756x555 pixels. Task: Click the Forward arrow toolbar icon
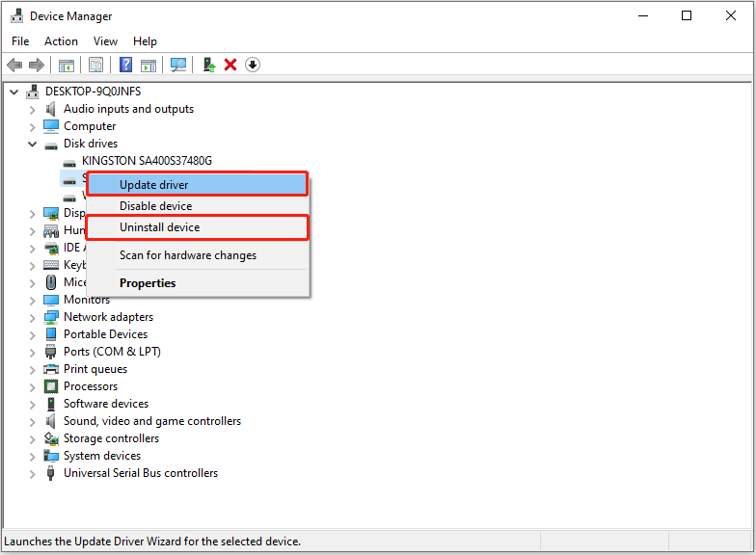(x=37, y=65)
